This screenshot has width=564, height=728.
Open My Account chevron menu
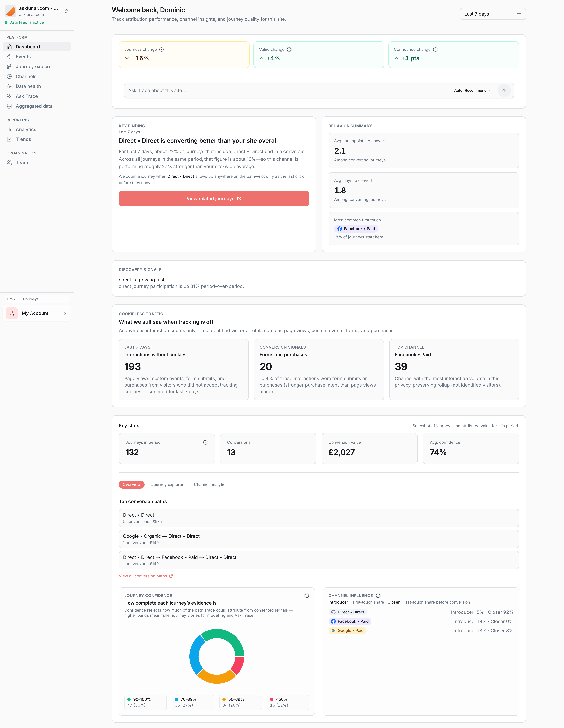65,313
